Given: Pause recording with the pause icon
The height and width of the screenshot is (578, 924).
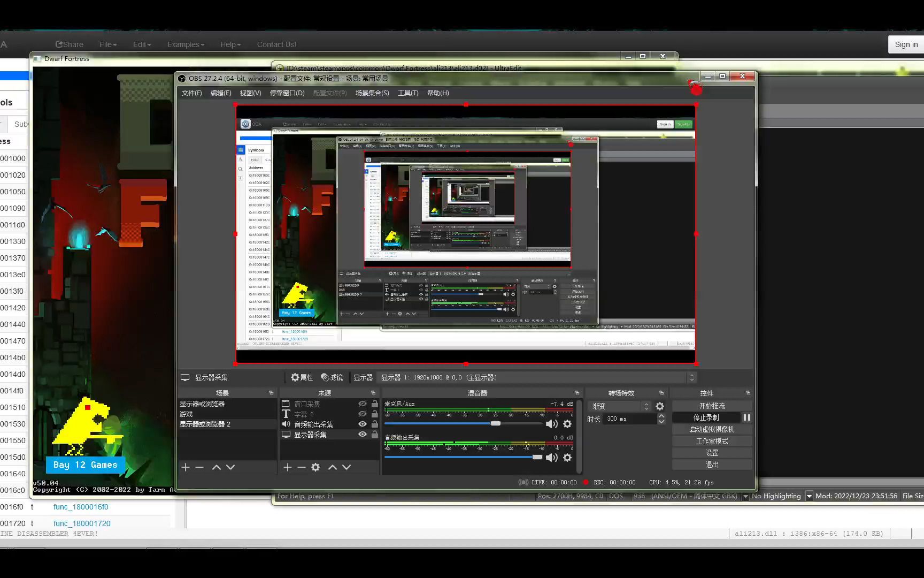Looking at the screenshot, I should click(746, 417).
